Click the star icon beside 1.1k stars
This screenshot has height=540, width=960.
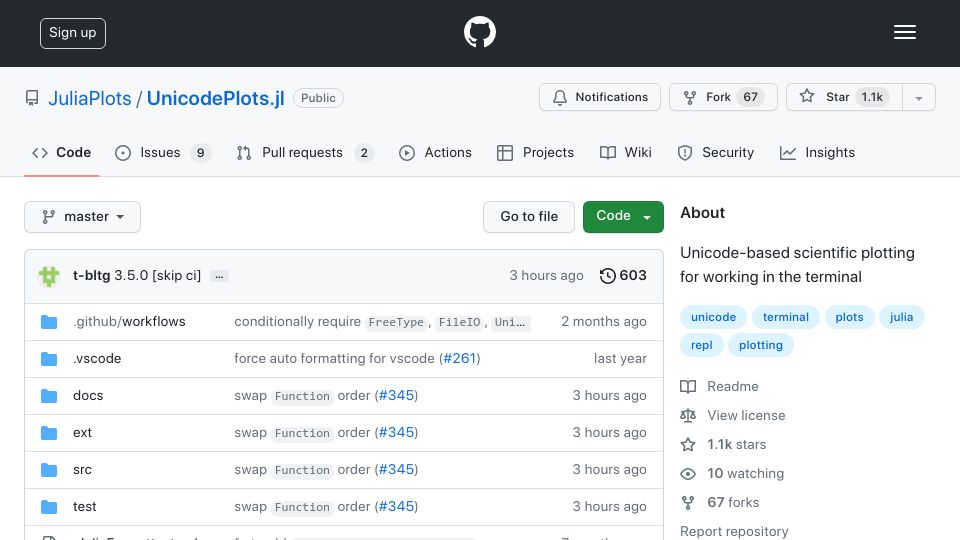688,444
